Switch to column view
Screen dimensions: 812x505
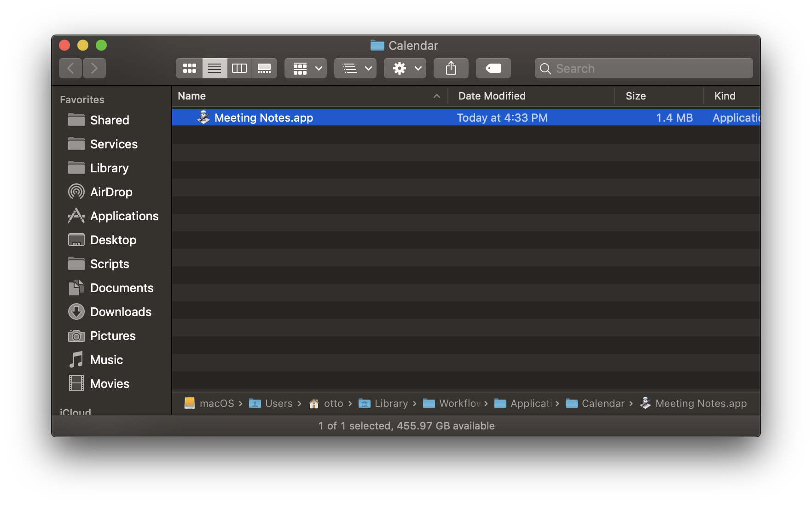239,68
